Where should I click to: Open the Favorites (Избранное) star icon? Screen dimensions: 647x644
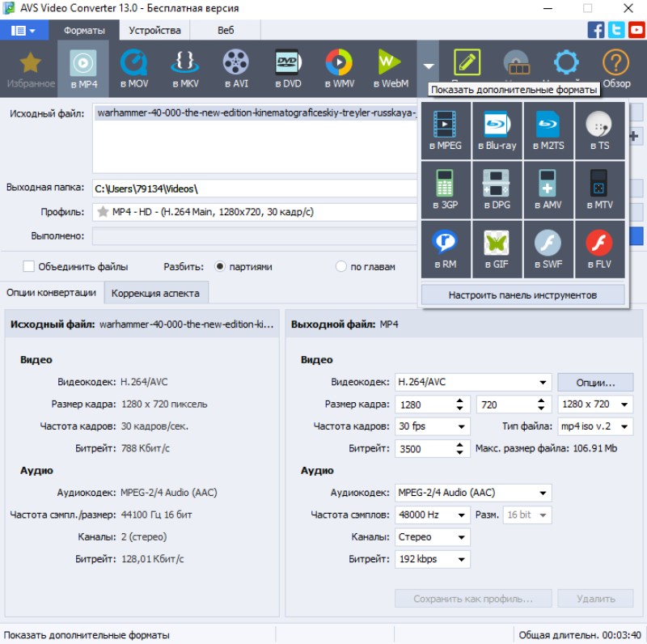click(x=31, y=70)
